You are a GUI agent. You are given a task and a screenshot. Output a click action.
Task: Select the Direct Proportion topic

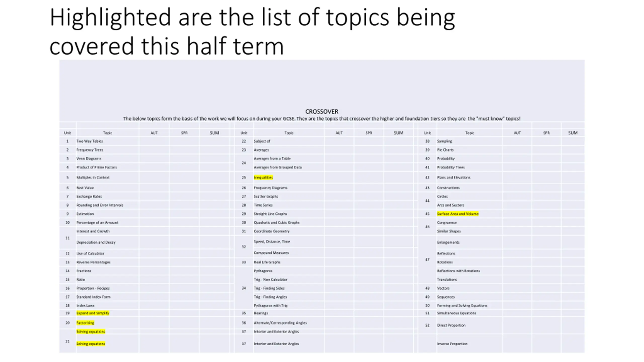(451, 325)
